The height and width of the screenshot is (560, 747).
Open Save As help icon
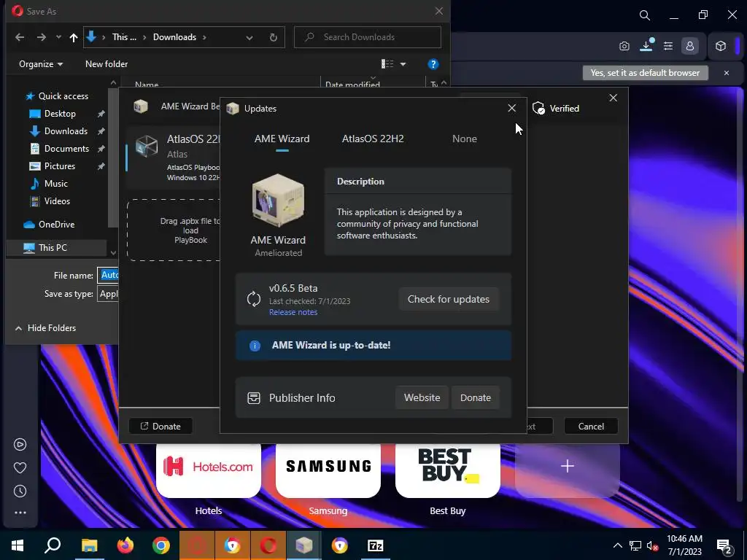433,64
